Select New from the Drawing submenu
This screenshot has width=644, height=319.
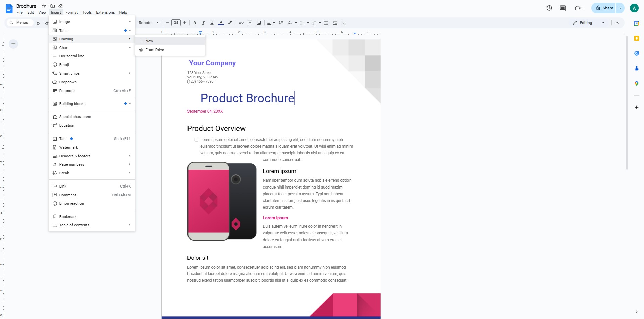pos(149,41)
